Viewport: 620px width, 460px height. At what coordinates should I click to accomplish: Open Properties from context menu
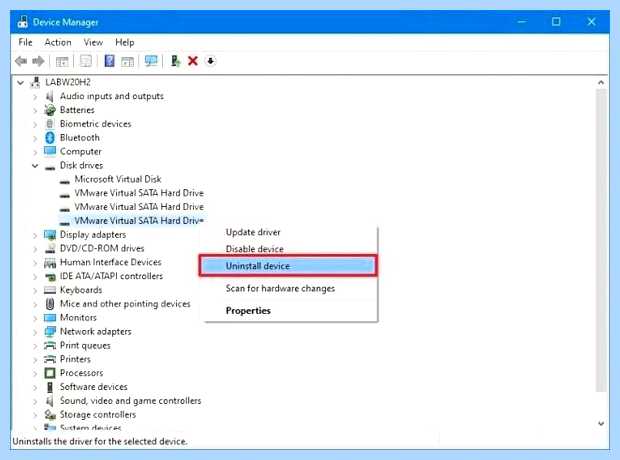click(x=248, y=310)
